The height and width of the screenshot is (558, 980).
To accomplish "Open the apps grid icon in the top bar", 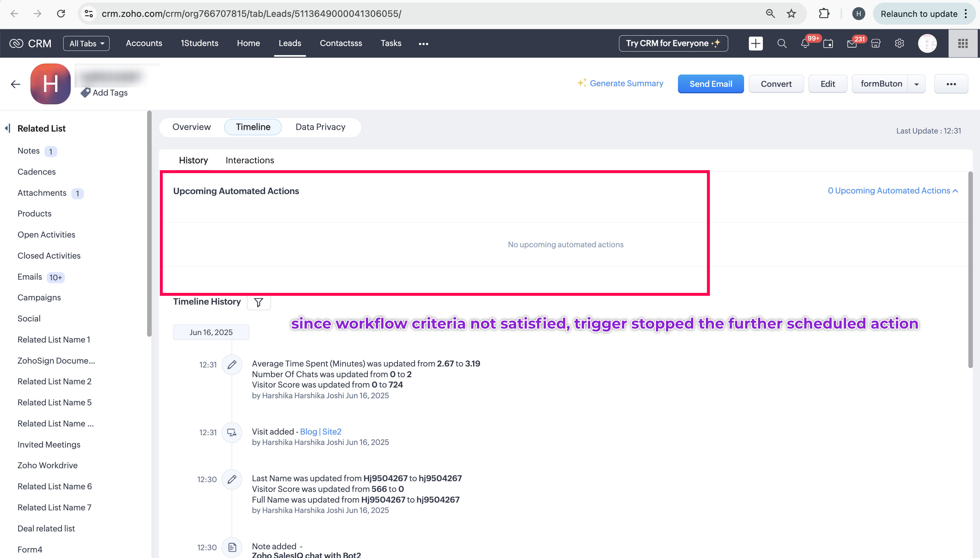I will coord(963,43).
